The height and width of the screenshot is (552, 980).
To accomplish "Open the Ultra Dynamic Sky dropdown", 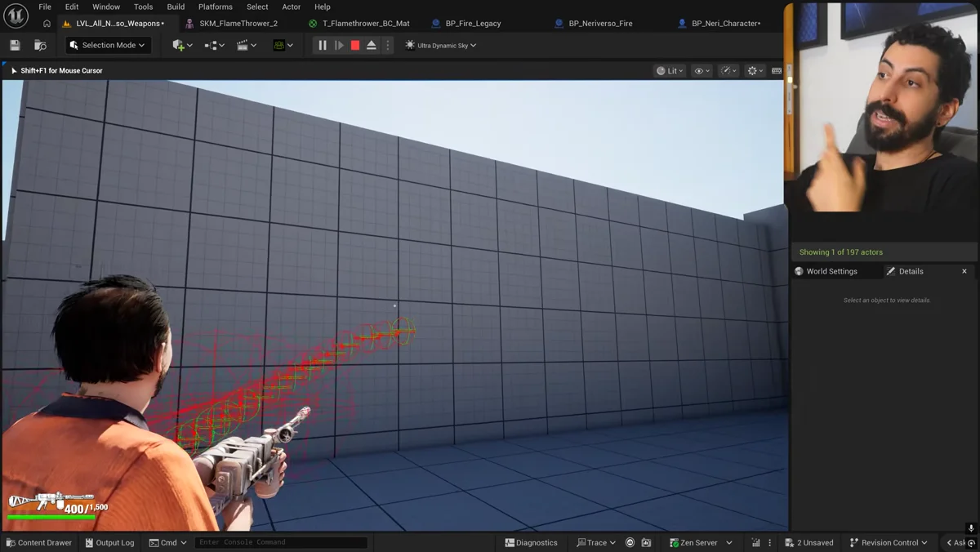I will click(x=441, y=46).
